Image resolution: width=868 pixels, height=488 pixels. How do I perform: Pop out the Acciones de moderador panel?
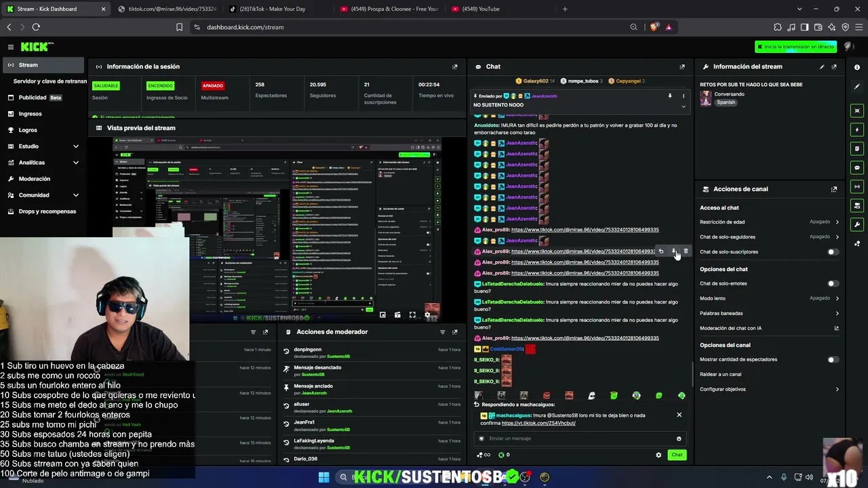click(455, 332)
